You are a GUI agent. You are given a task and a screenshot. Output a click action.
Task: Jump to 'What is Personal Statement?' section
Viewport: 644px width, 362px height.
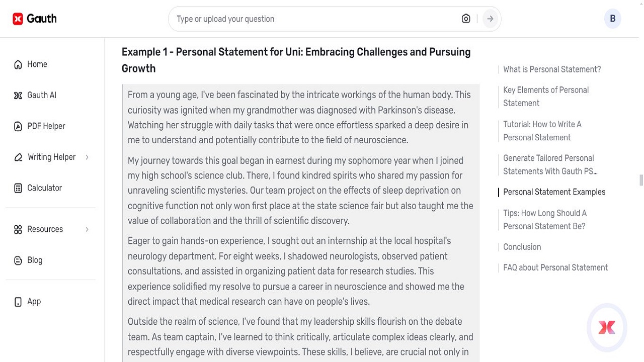[552, 69]
